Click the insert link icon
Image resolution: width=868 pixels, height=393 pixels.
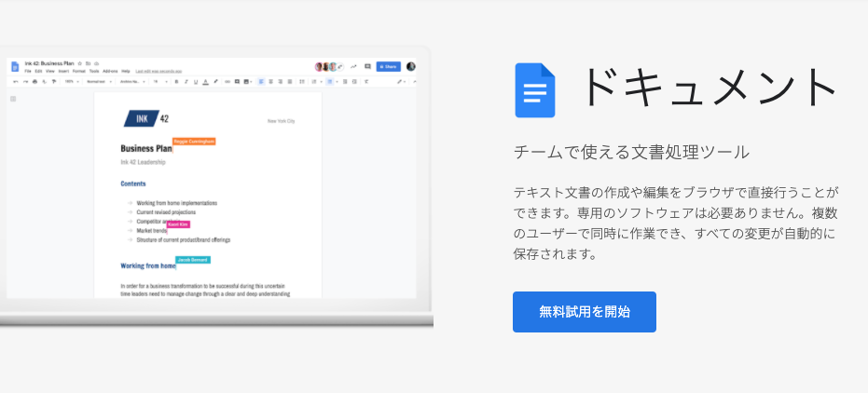click(x=227, y=82)
